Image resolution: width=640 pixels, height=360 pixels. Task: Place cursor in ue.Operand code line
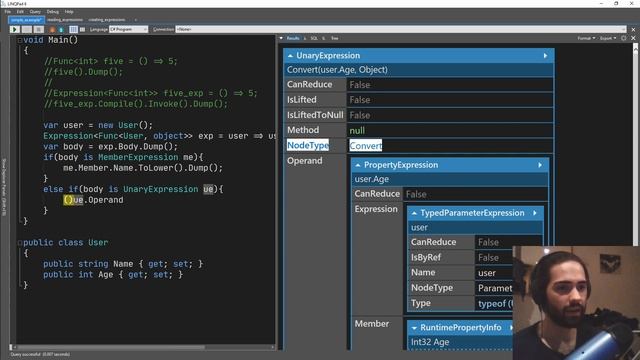coord(93,200)
